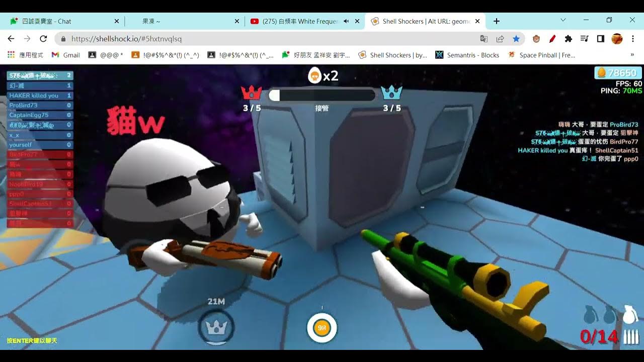Close the 四誠委賽室 - Chat tab

[x=117, y=21]
